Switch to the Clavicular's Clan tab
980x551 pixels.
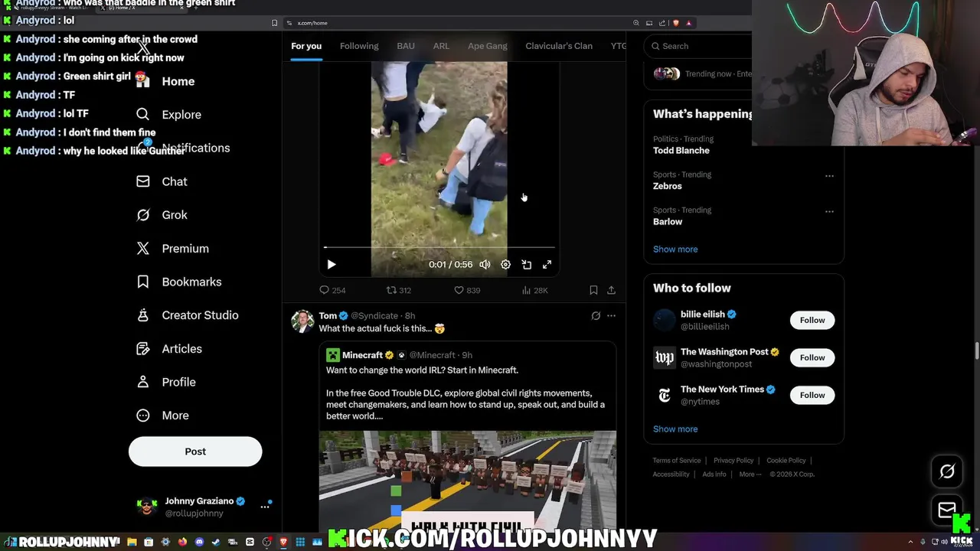coord(559,46)
